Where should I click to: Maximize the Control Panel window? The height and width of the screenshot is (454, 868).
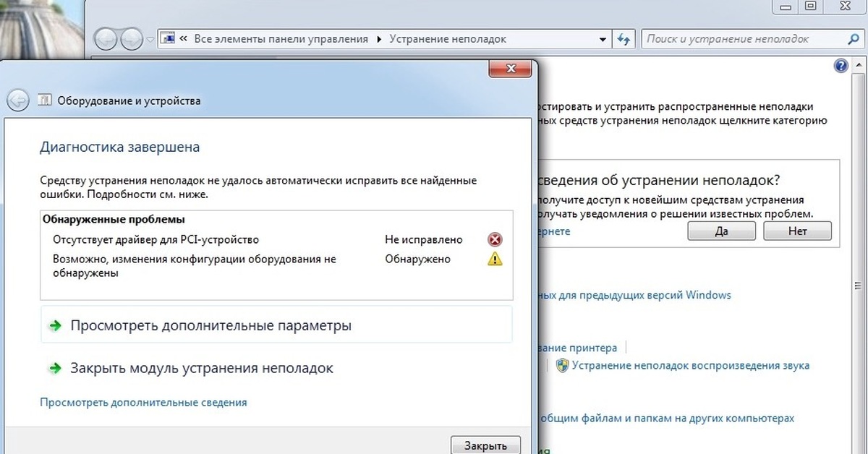[x=810, y=6]
